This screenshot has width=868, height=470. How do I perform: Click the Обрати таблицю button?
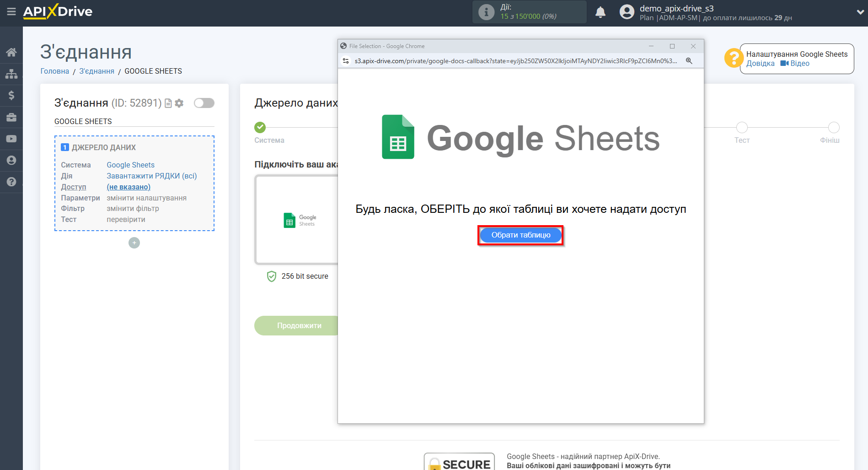pyautogui.click(x=520, y=235)
